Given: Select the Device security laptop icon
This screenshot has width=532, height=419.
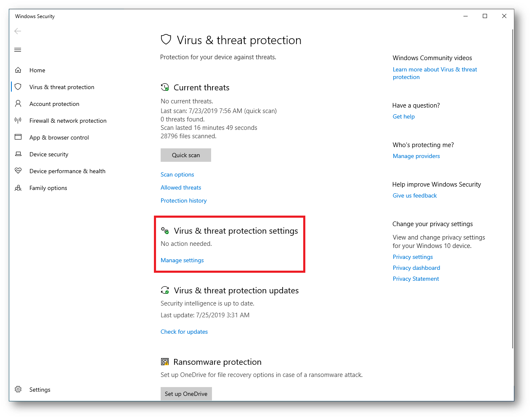Looking at the screenshot, I should click(18, 154).
